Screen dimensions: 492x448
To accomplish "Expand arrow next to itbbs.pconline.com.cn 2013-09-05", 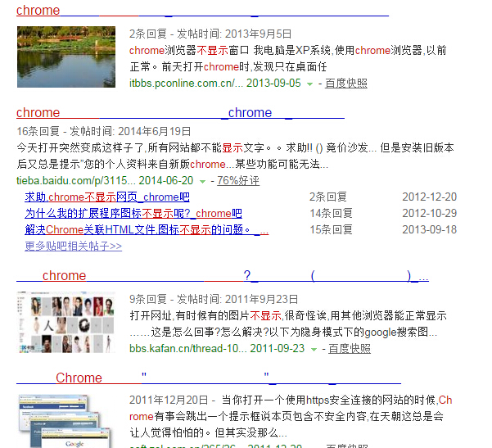I will click(x=309, y=84).
